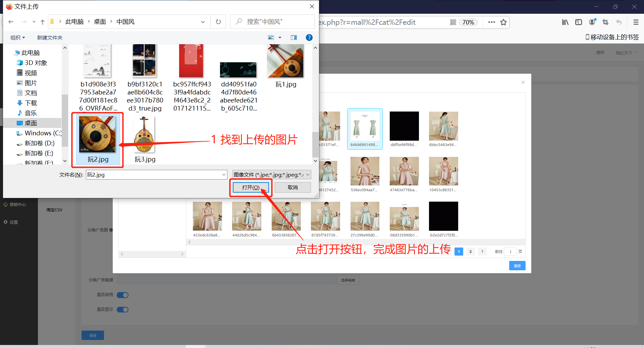Click the 70% zoom indicator
The width and height of the screenshot is (644, 348).
click(468, 22)
